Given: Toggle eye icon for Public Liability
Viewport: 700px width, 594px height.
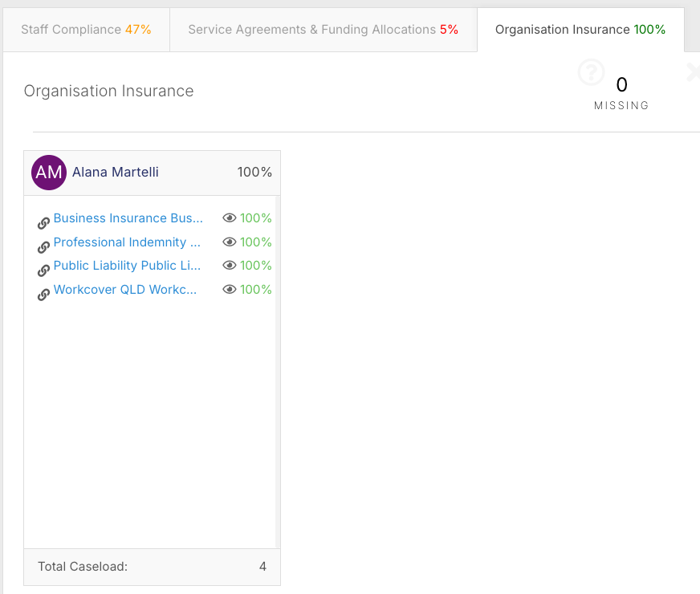Looking at the screenshot, I should coord(230,265).
